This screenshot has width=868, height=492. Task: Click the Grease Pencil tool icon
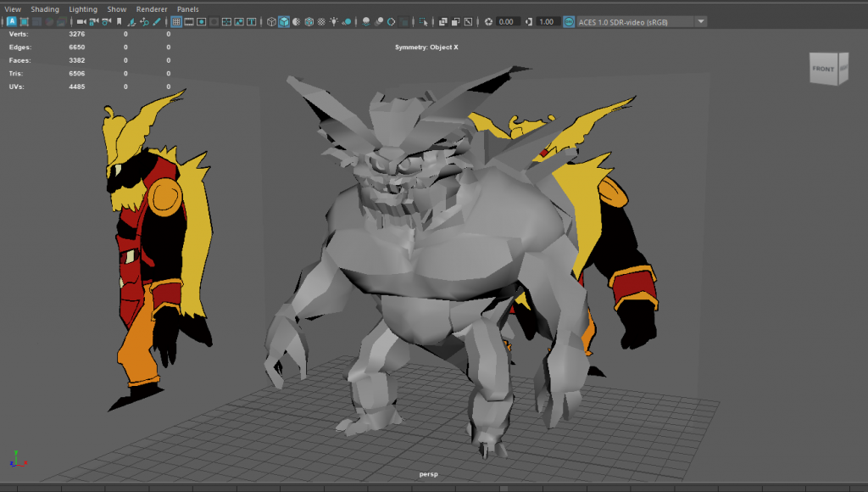(157, 21)
